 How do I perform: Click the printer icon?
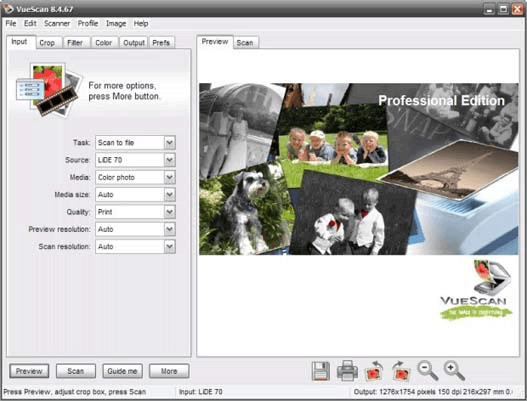pyautogui.click(x=347, y=371)
